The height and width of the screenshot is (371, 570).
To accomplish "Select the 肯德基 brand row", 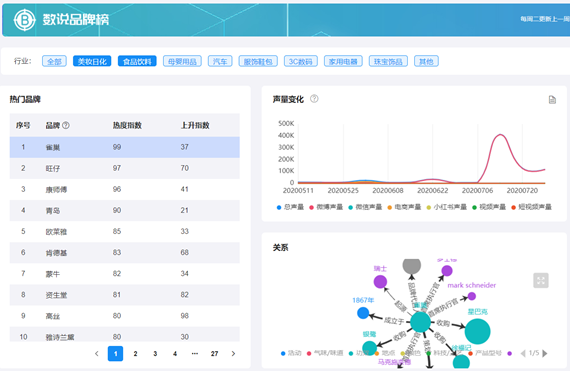I will (x=125, y=253).
